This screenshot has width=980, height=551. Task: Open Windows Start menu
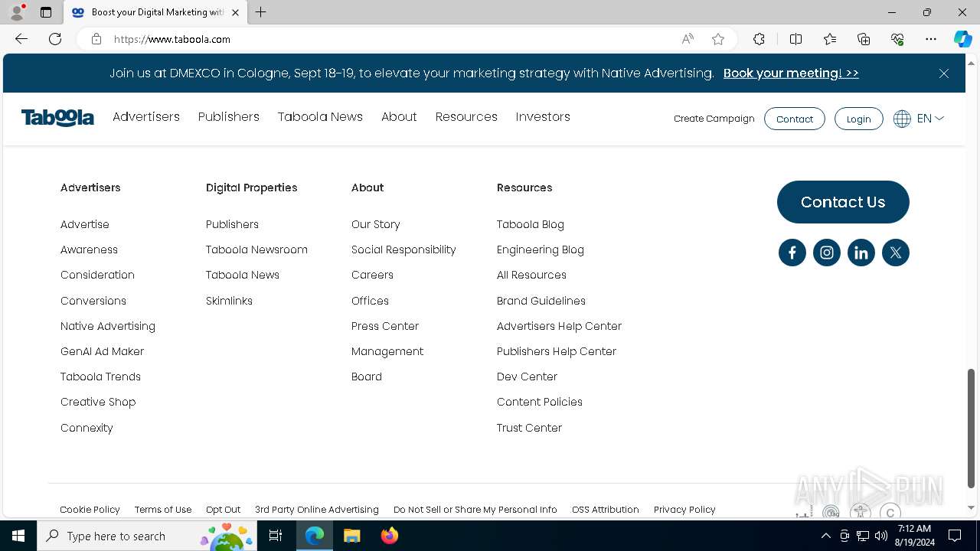18,536
